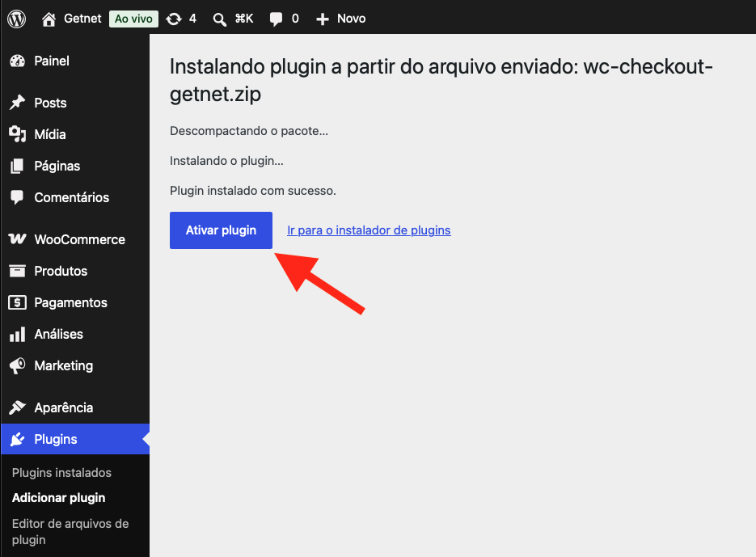The image size is (756, 557).
Task: Select the Produtos menu item
Action: [x=75, y=271]
